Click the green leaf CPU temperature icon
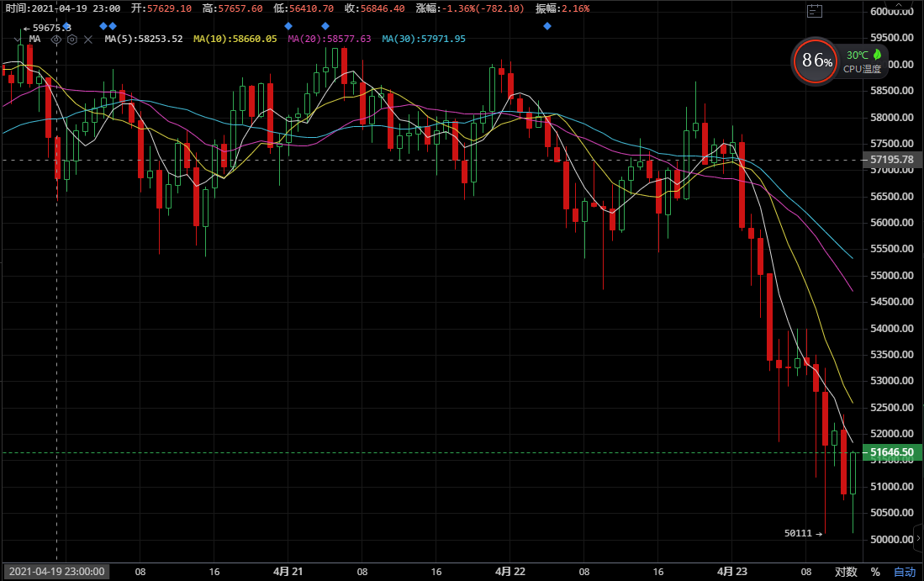This screenshot has height=581, width=924. [875, 55]
